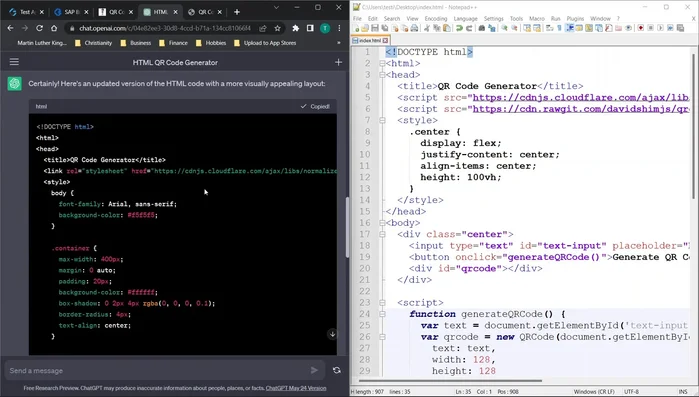This screenshot has width=699, height=397.
Task: Click the Zoom Out icon in Notepad++
Action: point(514,28)
